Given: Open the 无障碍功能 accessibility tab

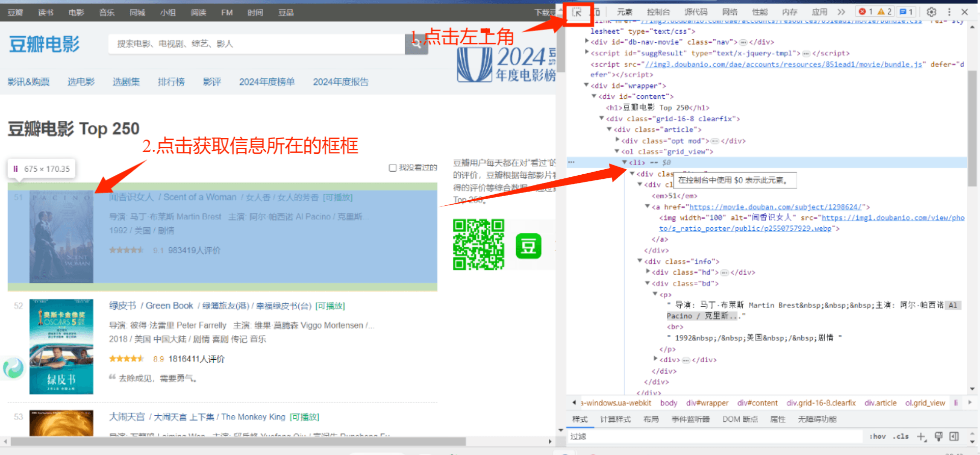Looking at the screenshot, I should tap(817, 419).
